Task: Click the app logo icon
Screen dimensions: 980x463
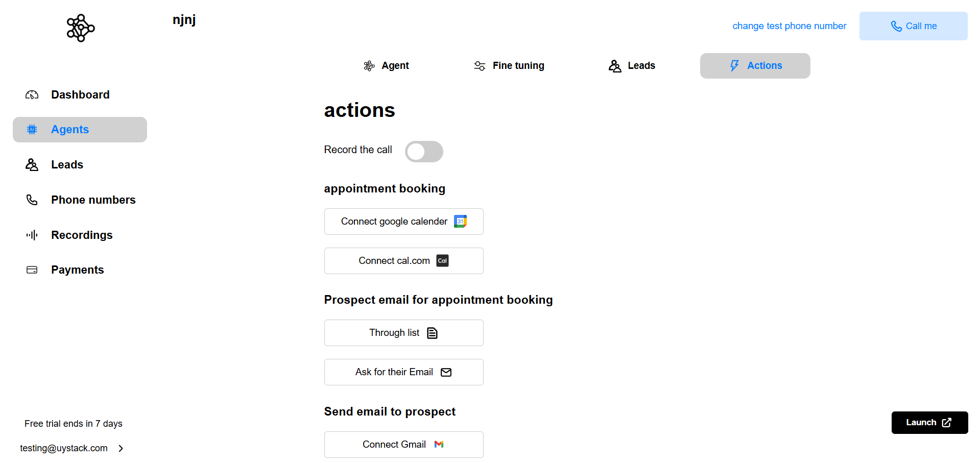Action: [81, 28]
